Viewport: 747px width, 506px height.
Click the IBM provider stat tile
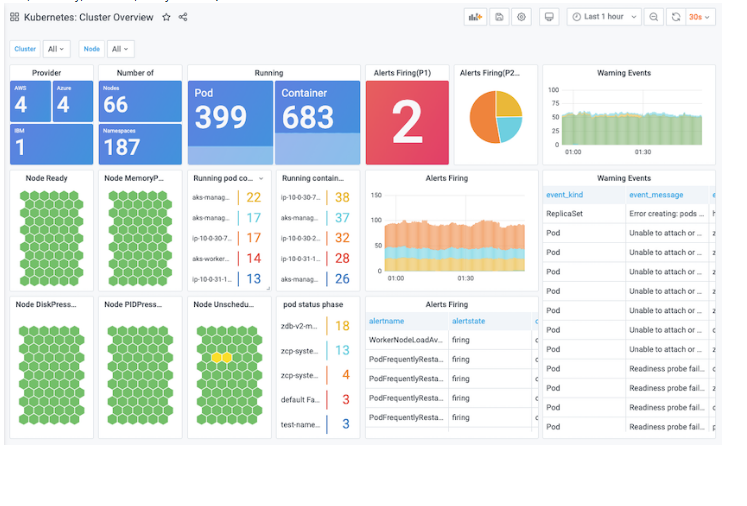[51, 144]
